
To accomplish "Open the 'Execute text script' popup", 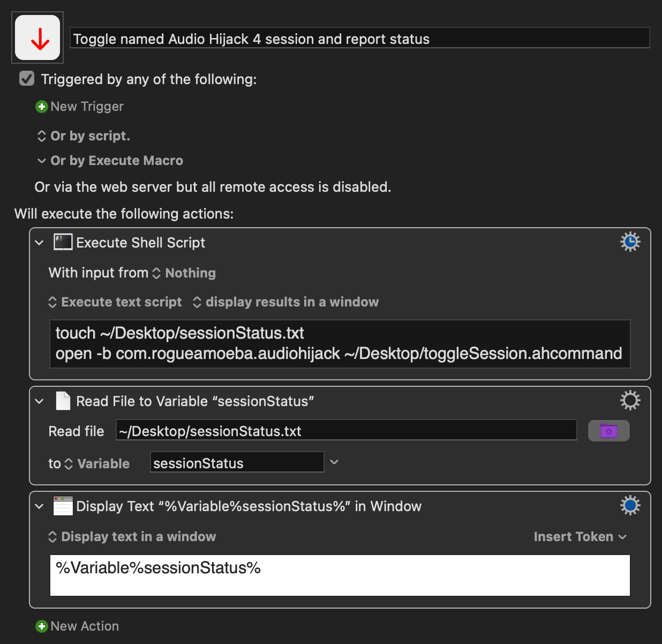I will 115,302.
